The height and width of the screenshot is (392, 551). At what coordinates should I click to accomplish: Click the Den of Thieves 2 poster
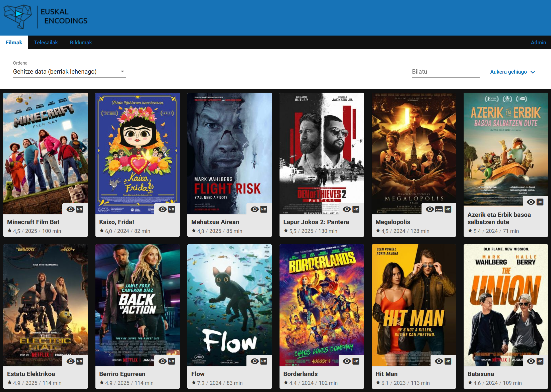pyautogui.click(x=322, y=153)
